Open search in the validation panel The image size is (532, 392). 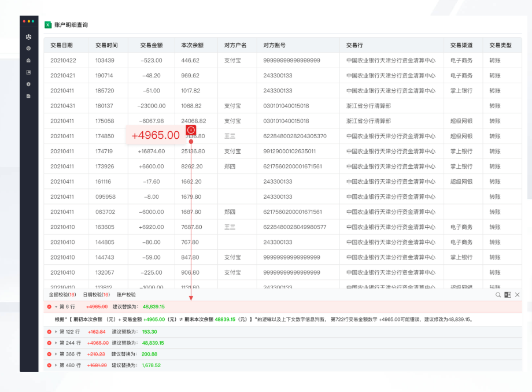pos(498,295)
